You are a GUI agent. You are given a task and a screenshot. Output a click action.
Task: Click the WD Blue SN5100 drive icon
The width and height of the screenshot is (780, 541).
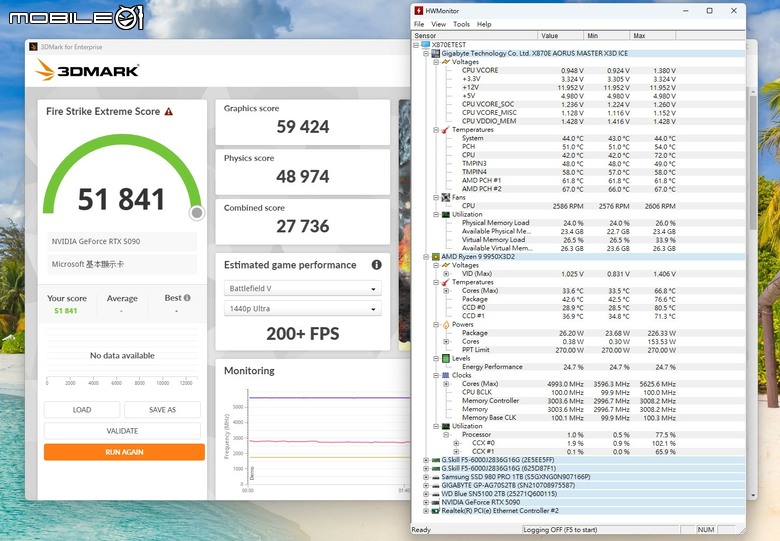[436, 494]
